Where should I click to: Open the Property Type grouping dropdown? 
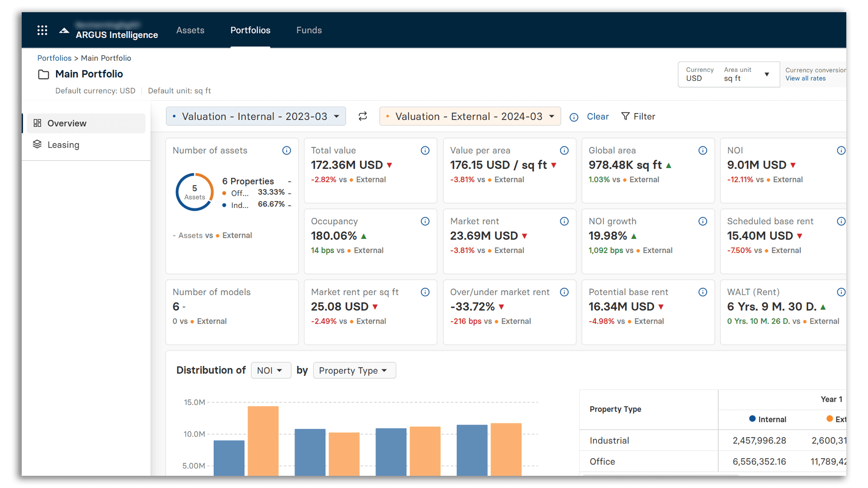pyautogui.click(x=354, y=370)
